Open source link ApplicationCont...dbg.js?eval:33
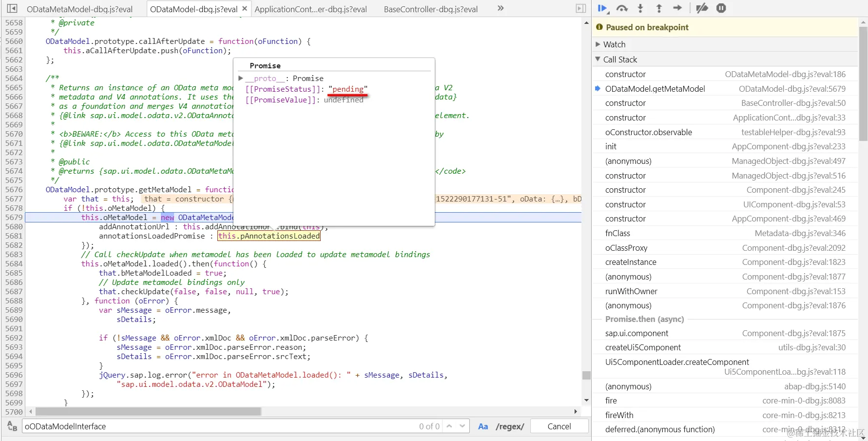Screen dimensions: 868x441 click(789, 118)
